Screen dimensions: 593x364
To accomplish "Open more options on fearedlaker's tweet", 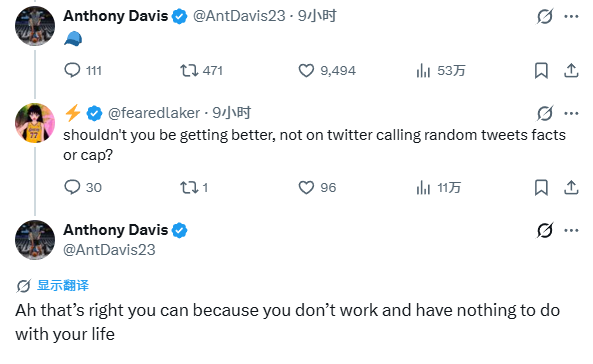I will [x=571, y=113].
